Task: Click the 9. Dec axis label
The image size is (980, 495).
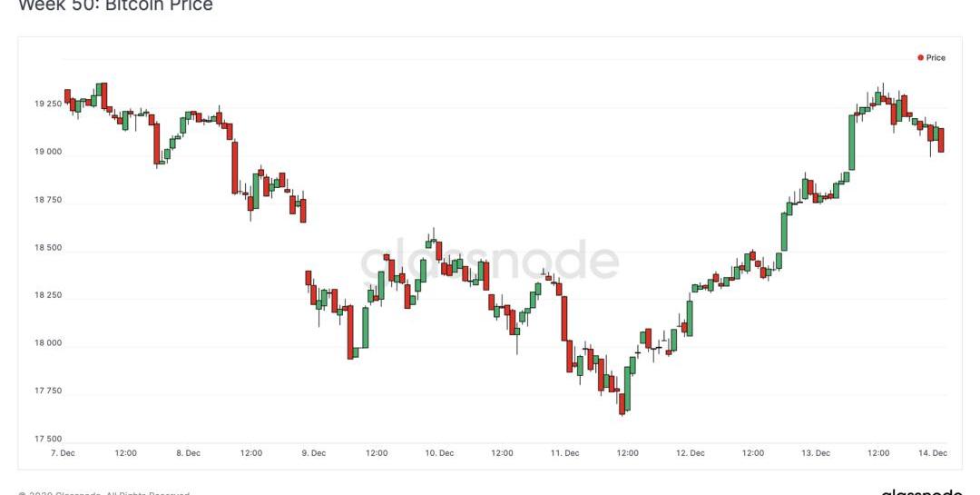Action: (x=313, y=453)
